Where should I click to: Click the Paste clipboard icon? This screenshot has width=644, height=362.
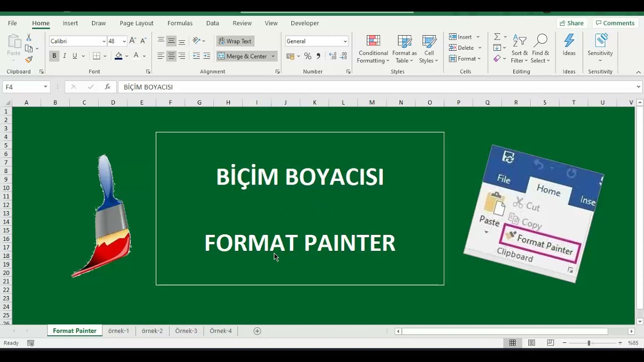14,42
